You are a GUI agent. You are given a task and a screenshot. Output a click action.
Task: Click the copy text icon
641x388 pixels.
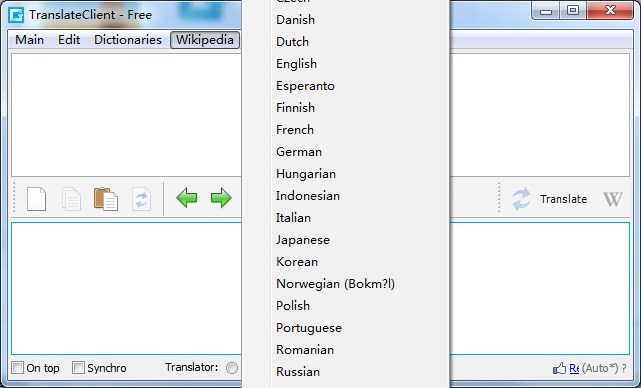click(71, 199)
